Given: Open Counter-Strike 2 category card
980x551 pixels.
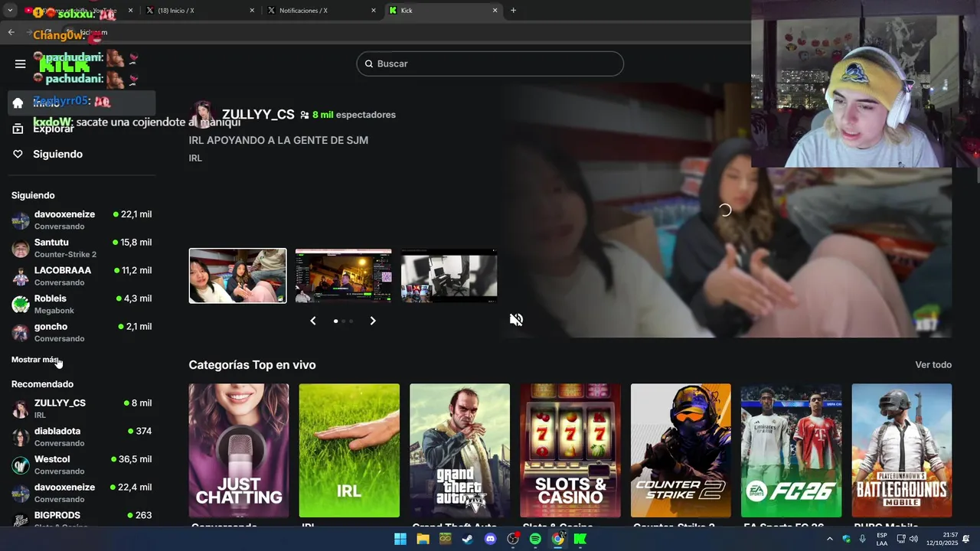Looking at the screenshot, I should click(x=681, y=451).
